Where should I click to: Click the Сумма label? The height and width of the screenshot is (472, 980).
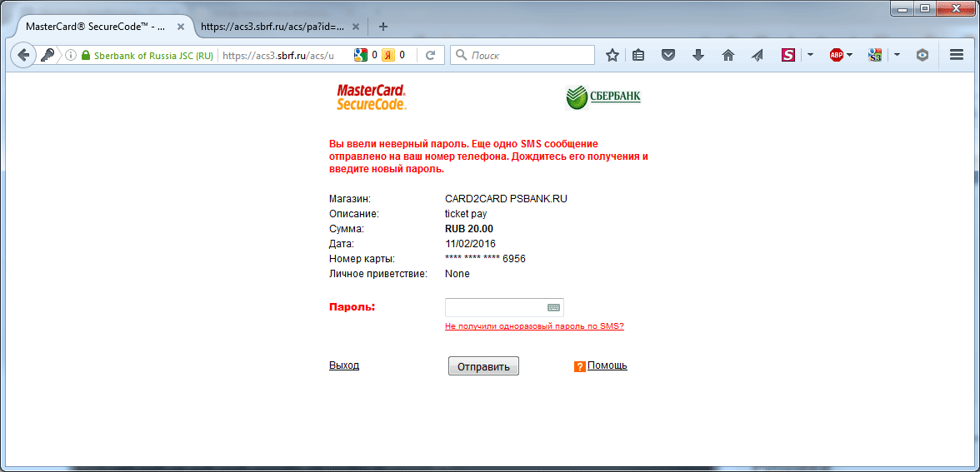(x=347, y=228)
